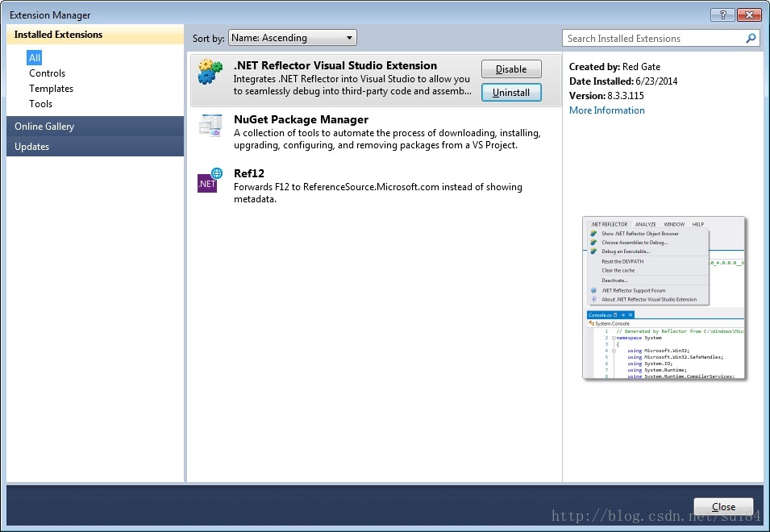Disable the .NET Reflector extension
The height and width of the screenshot is (532, 770).
(511, 69)
